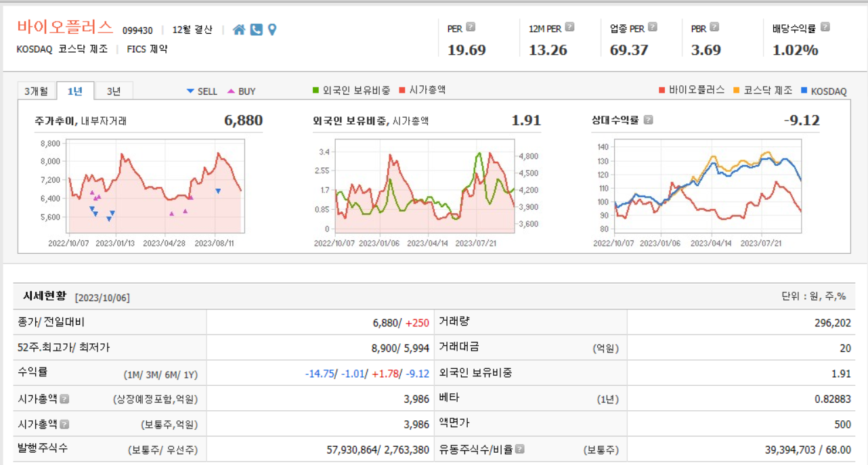Open help icon next to PBR

[714, 28]
